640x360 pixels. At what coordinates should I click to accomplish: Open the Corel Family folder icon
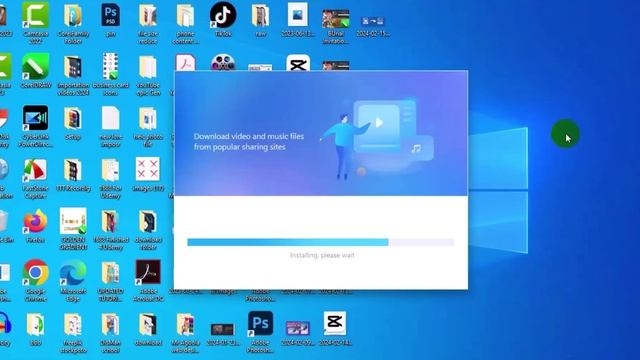(73, 16)
